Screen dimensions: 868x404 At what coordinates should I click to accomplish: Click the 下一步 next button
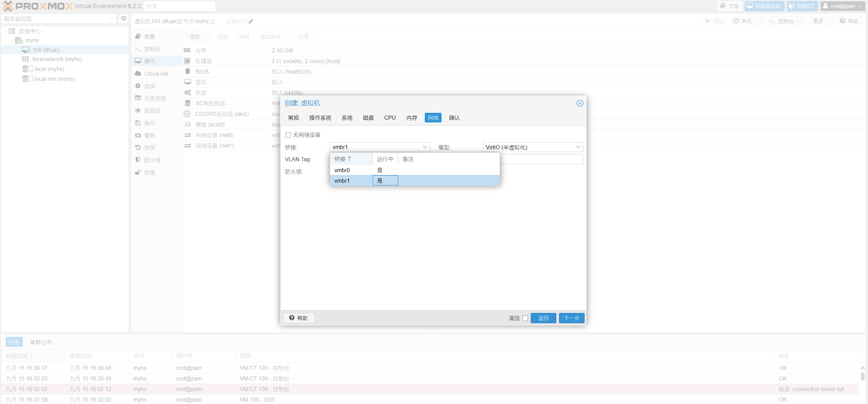point(571,318)
